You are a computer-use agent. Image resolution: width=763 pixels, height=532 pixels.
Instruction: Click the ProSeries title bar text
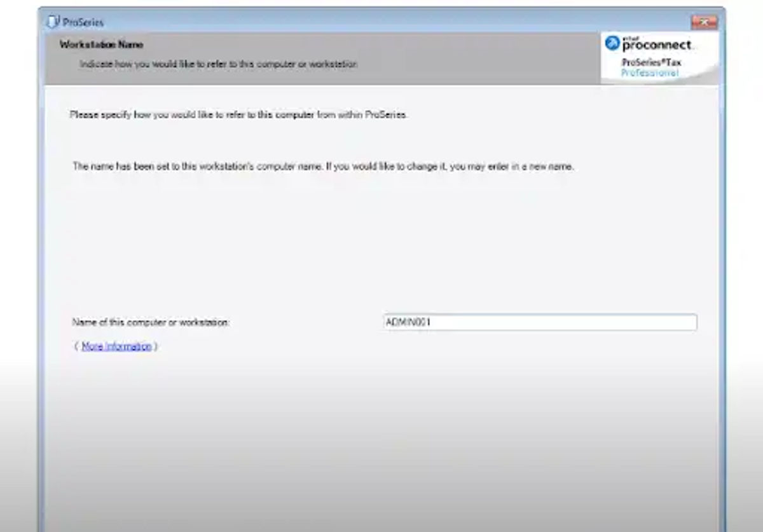point(83,23)
